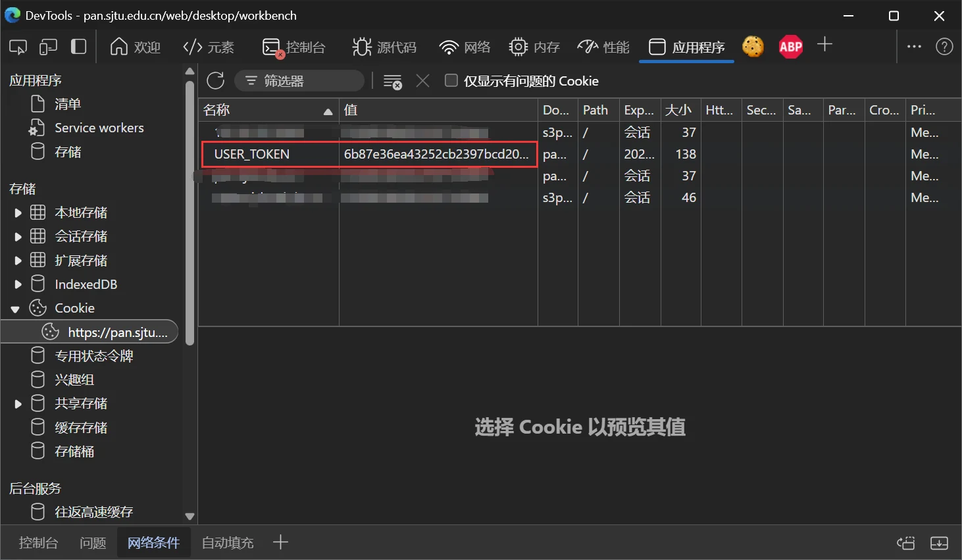Open DevTools help question mark icon
The image size is (962, 560).
pyautogui.click(x=944, y=47)
